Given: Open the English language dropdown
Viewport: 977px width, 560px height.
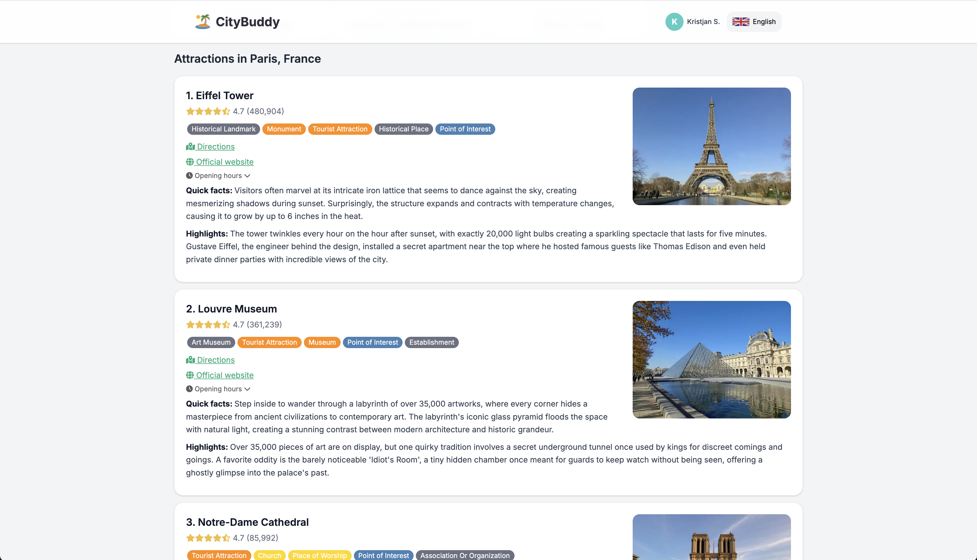Looking at the screenshot, I should pos(753,21).
